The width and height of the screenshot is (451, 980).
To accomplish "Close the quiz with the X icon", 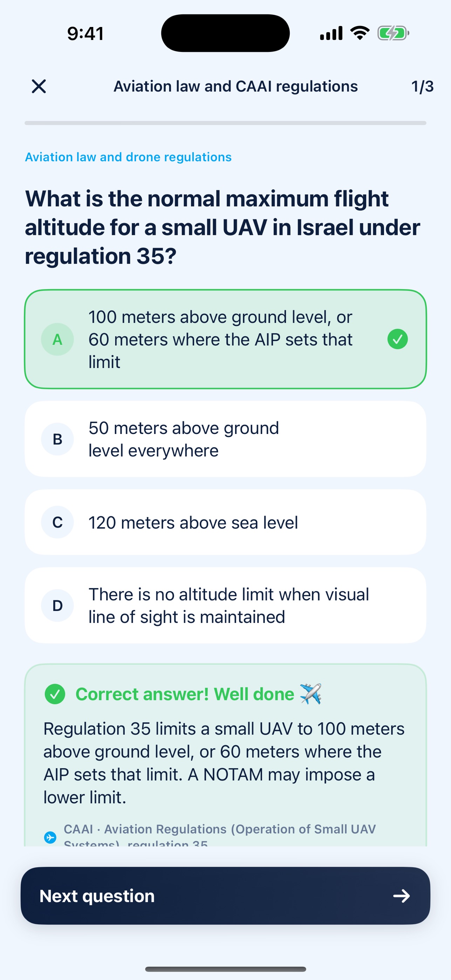I will pyautogui.click(x=39, y=86).
